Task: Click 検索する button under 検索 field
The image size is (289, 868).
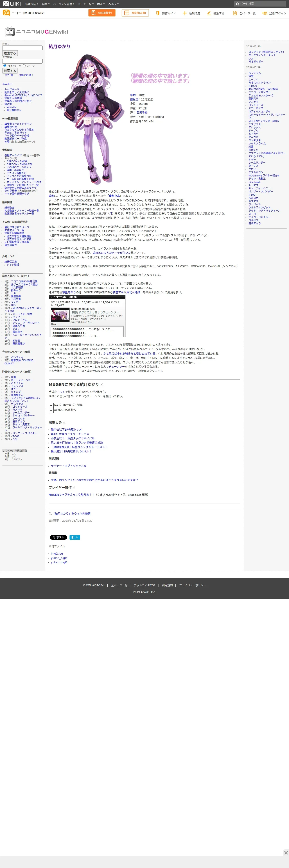Action: pyautogui.click(x=10, y=53)
